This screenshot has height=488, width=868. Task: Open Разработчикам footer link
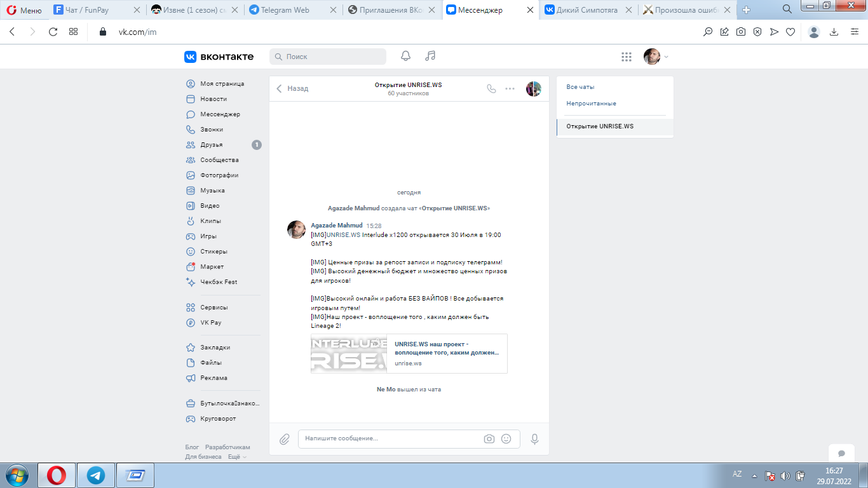(227, 447)
